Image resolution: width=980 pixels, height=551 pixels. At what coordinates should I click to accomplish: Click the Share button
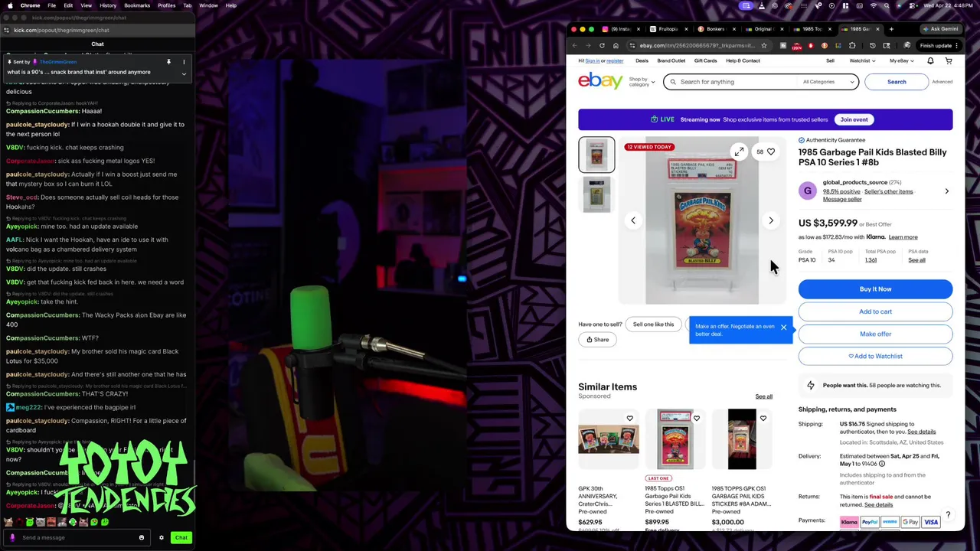click(x=597, y=340)
